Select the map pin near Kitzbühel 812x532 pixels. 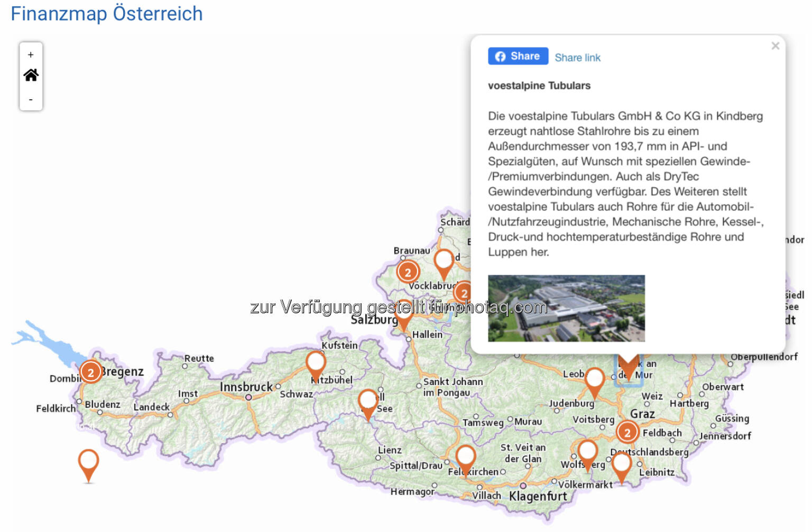click(x=316, y=363)
